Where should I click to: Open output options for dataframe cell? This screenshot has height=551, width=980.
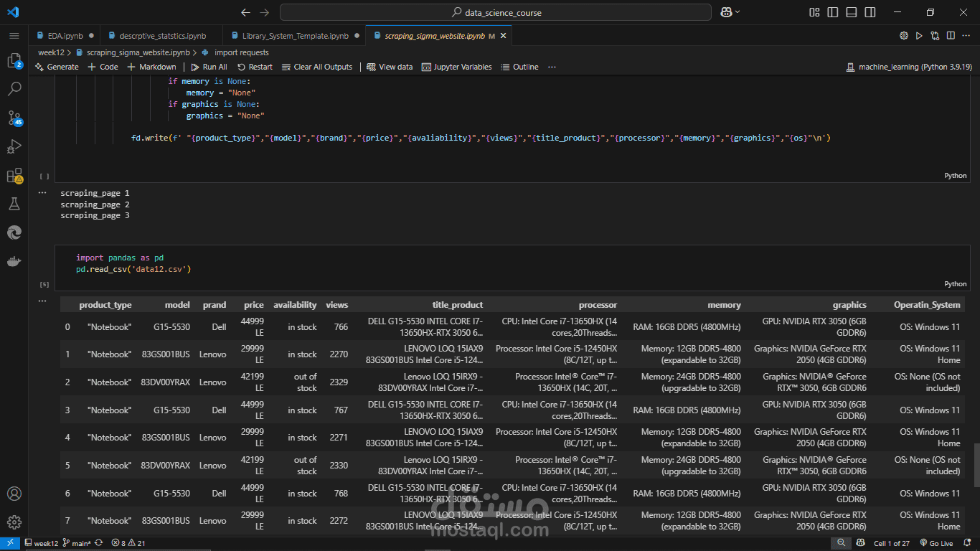[x=43, y=301]
